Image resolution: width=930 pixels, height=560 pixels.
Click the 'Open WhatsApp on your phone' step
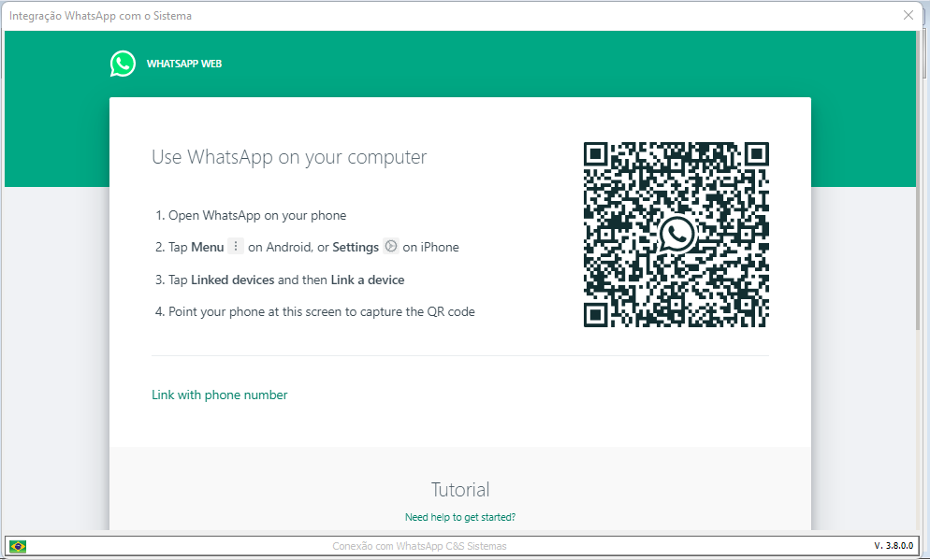coord(257,215)
